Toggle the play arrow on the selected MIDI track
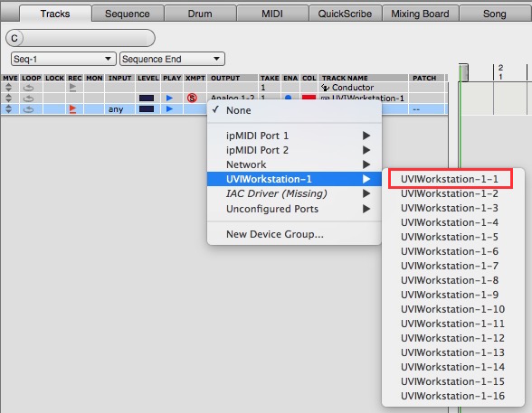532x413 pixels. point(170,109)
